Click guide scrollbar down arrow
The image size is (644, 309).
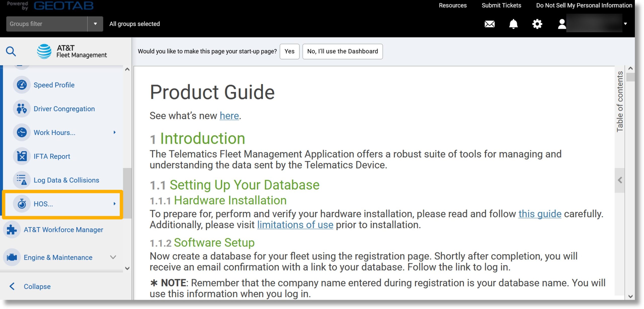click(x=630, y=296)
